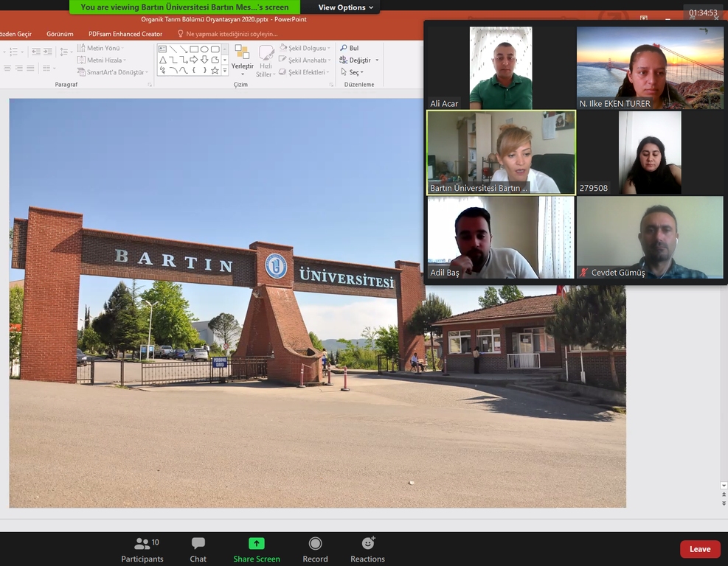Click the increase indent icon

47,52
